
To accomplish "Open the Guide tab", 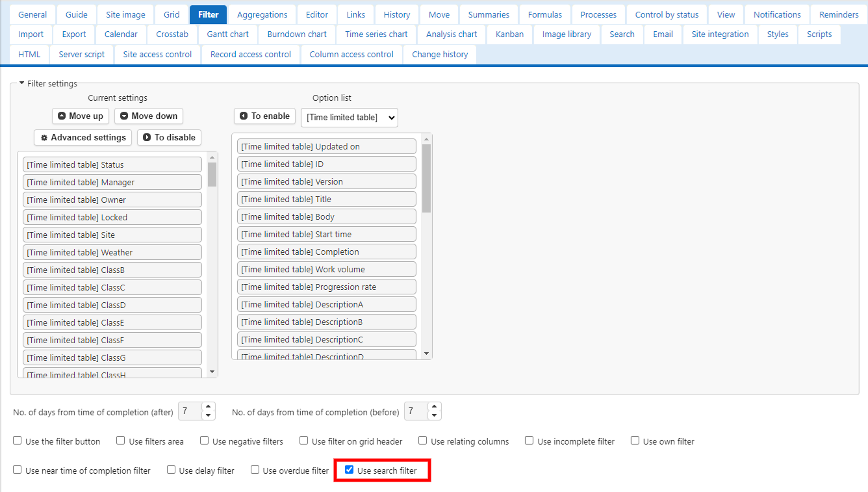I will (77, 14).
